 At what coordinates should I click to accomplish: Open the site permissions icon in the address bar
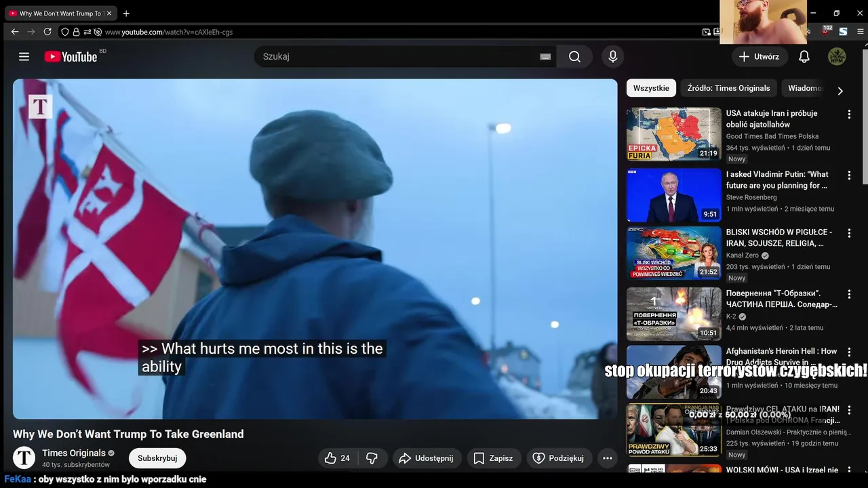[87, 32]
